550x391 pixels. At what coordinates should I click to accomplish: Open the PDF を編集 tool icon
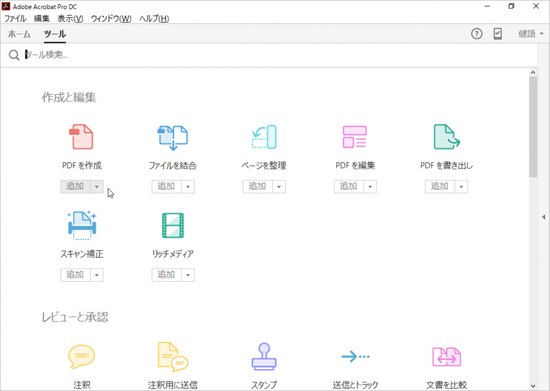[355, 137]
